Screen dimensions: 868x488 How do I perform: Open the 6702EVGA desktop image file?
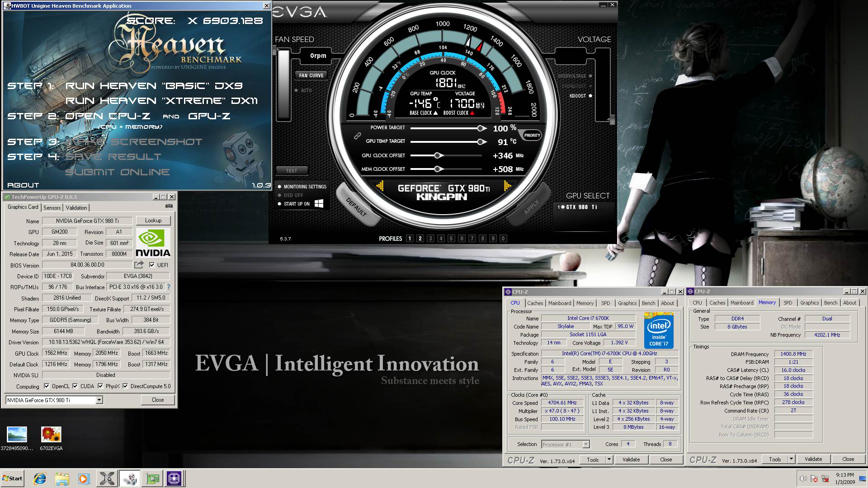point(51,439)
